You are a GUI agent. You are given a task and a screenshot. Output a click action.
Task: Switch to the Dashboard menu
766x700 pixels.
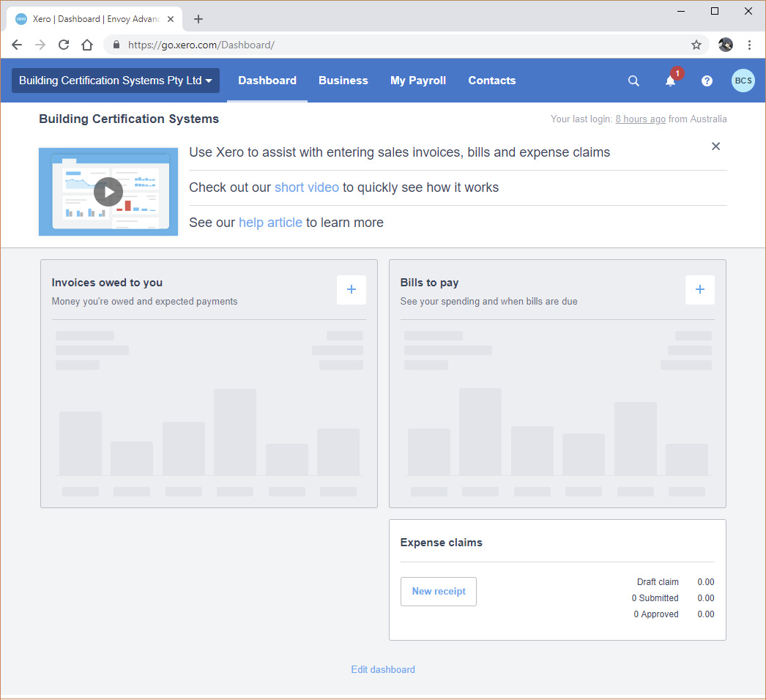point(267,81)
